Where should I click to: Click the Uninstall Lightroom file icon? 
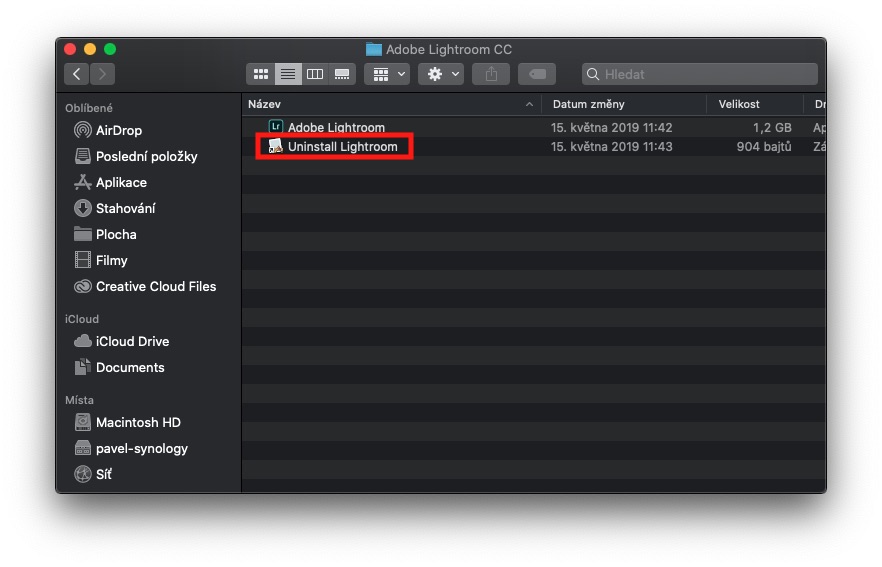tap(276, 146)
